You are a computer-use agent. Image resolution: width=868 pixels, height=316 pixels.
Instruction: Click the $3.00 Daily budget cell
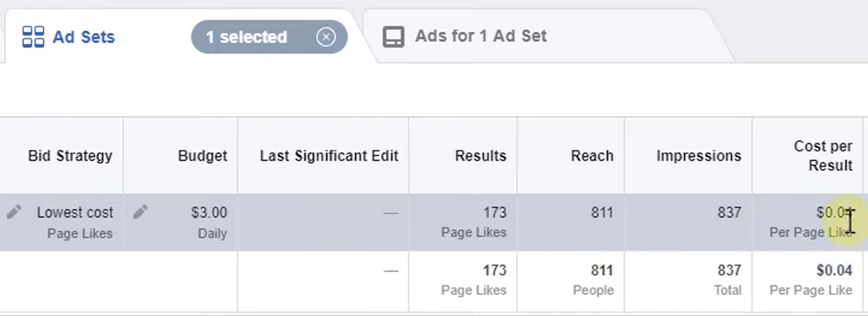(181, 222)
